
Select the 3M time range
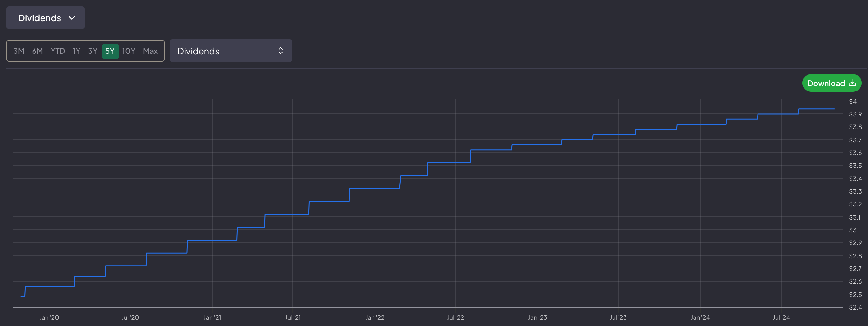click(19, 51)
